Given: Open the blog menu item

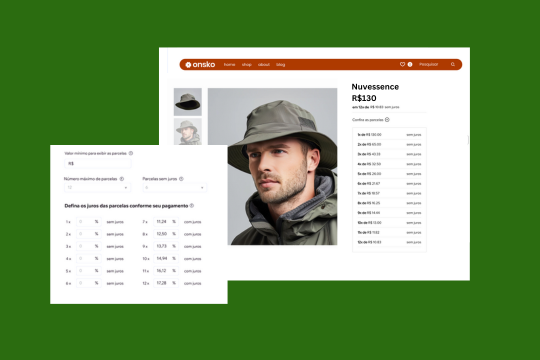Looking at the screenshot, I should pyautogui.click(x=281, y=64).
